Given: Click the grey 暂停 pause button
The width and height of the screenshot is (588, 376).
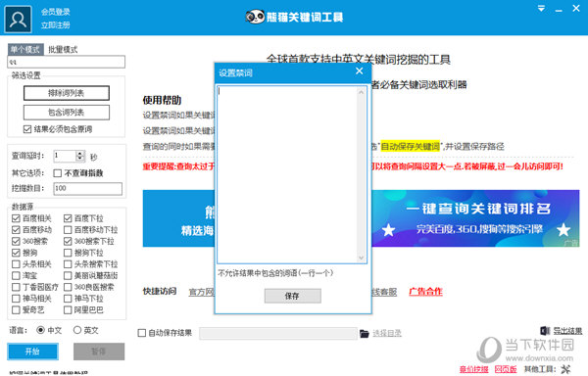Looking at the screenshot, I should coord(99,352).
